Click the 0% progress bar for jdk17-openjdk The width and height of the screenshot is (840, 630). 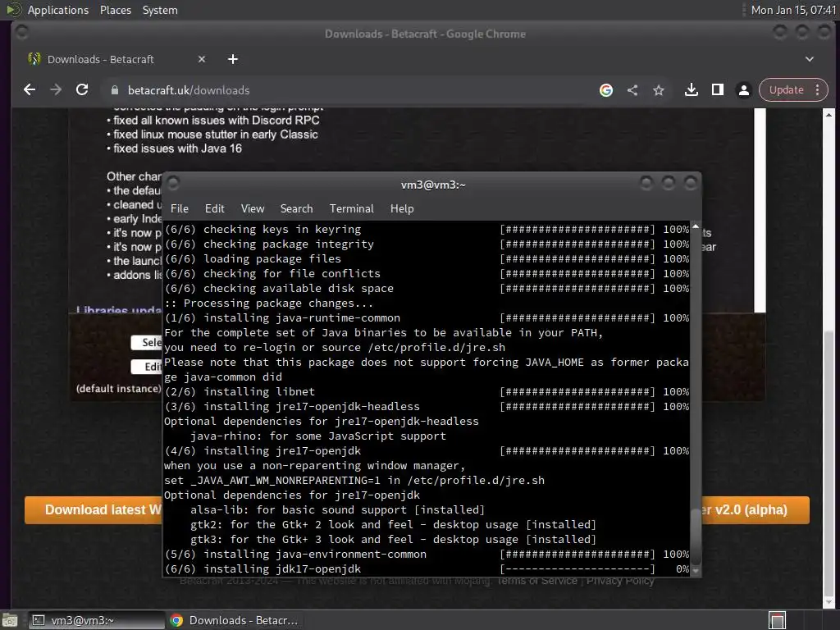tap(577, 569)
